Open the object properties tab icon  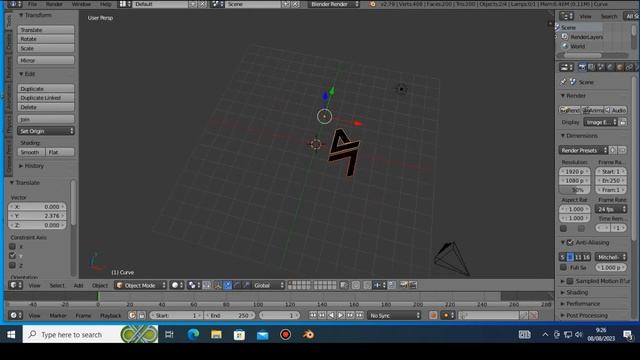coord(620,67)
